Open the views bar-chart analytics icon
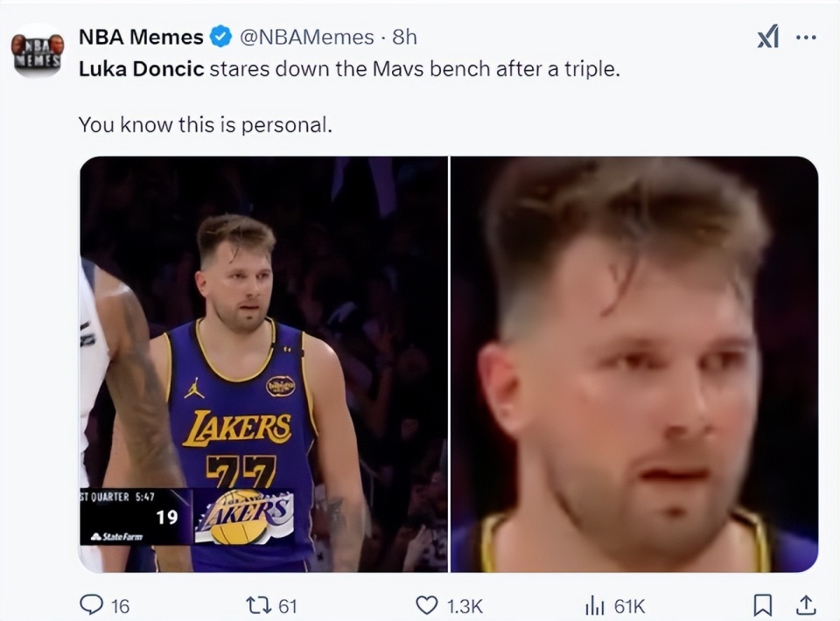The image size is (840, 621). 594,604
